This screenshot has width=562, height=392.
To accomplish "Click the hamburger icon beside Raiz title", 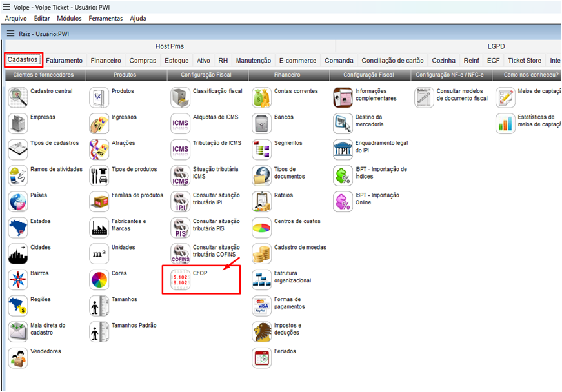I will click(x=10, y=34).
